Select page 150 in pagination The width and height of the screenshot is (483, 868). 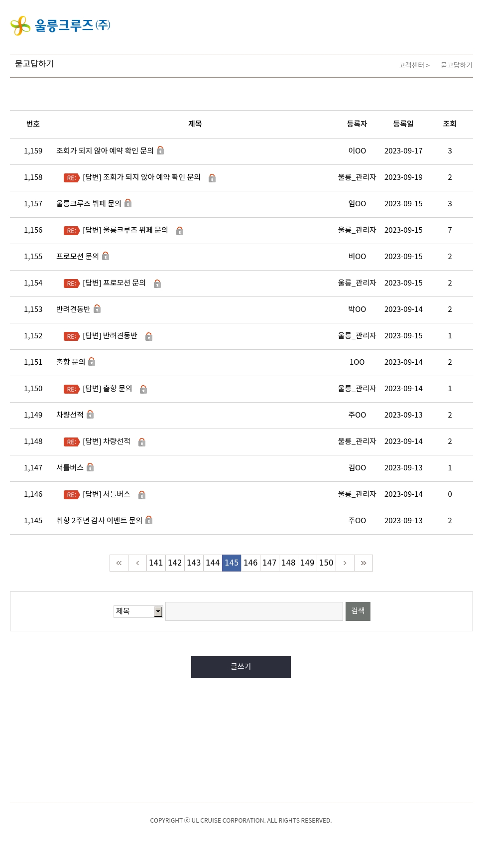coord(326,563)
